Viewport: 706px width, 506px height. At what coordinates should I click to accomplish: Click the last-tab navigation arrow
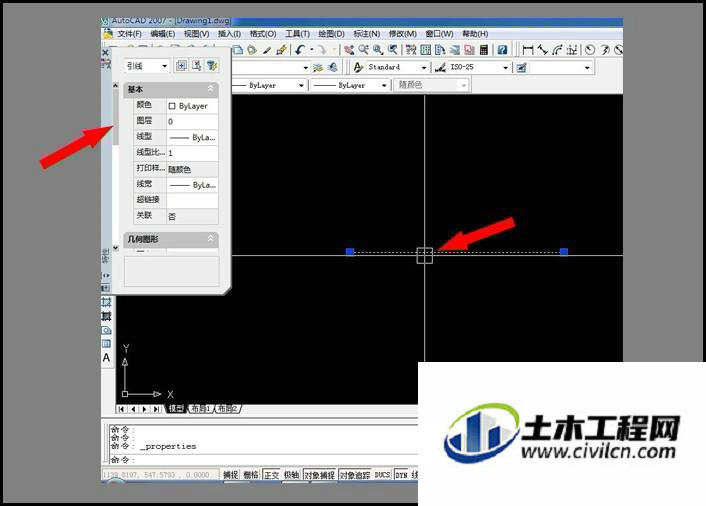tap(156, 409)
